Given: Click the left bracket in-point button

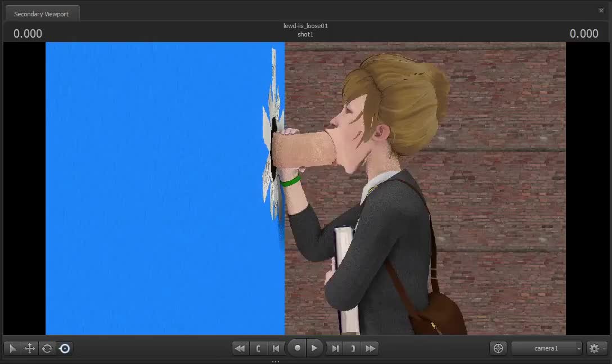Looking at the screenshot, I should point(258,348).
